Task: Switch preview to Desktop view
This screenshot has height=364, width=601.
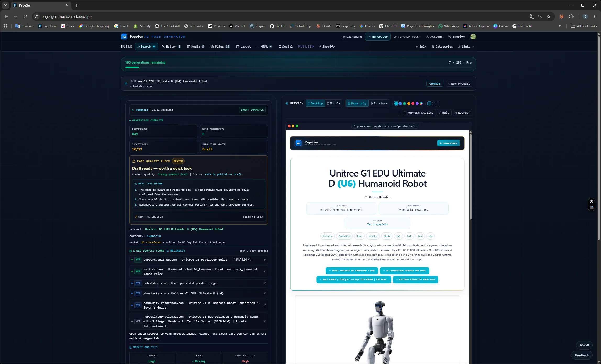Action: 315,103
